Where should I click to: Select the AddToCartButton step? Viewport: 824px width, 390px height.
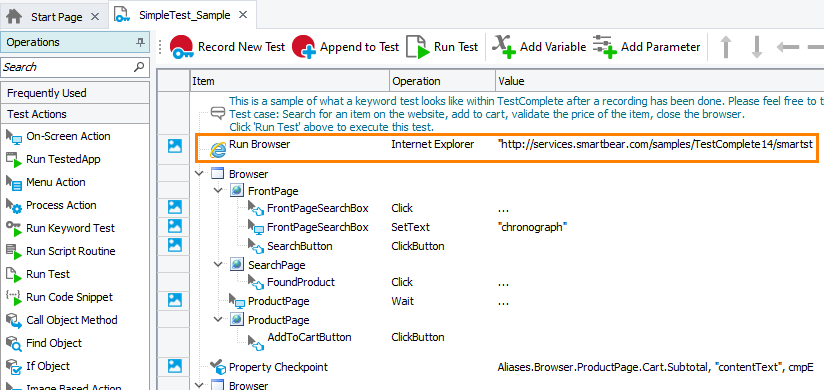coord(309,337)
